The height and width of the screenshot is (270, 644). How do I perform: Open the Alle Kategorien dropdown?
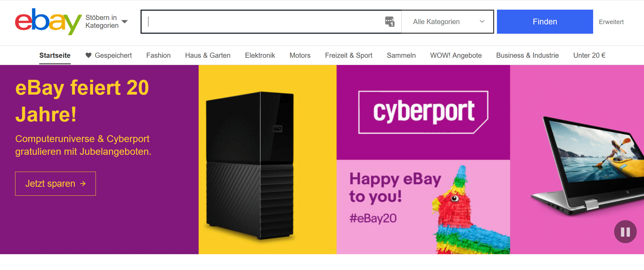(447, 22)
